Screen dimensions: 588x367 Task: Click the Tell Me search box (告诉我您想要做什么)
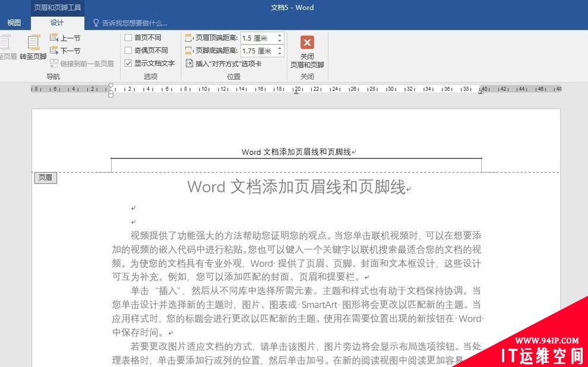[135, 23]
